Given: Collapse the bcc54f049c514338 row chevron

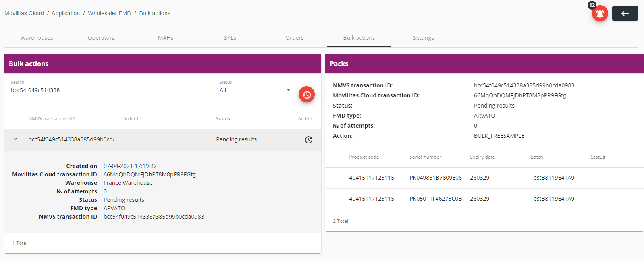Looking at the screenshot, I should (15, 139).
